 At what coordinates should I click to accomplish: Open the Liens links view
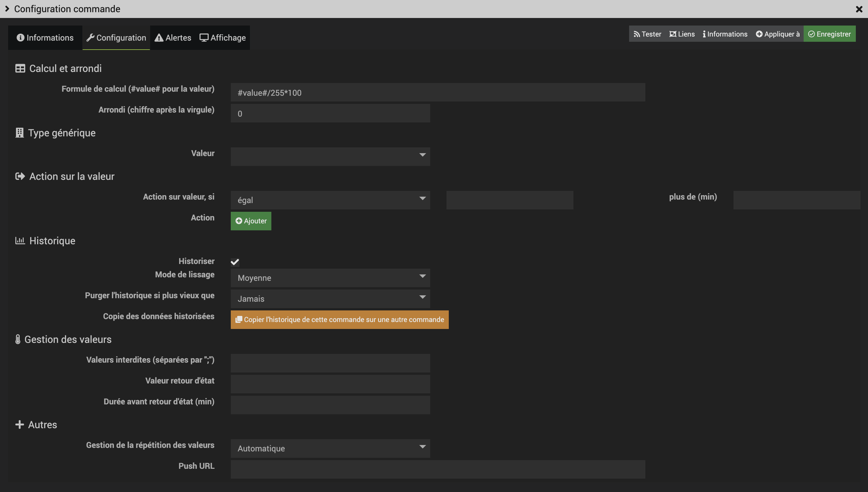click(x=682, y=34)
